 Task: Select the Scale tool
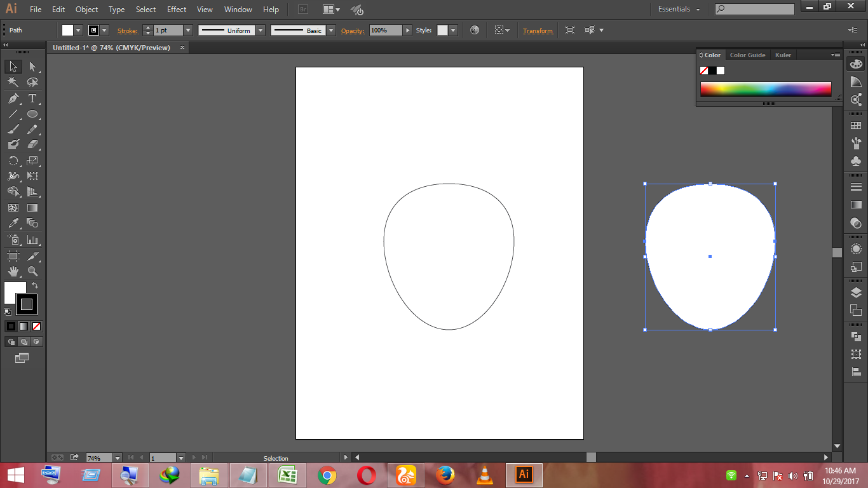tap(32, 161)
